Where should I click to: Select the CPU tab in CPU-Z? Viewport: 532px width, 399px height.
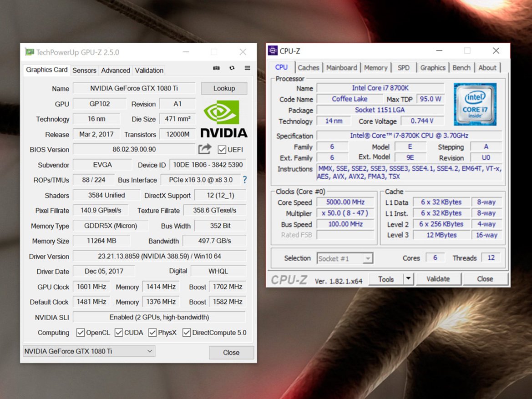pyautogui.click(x=281, y=67)
